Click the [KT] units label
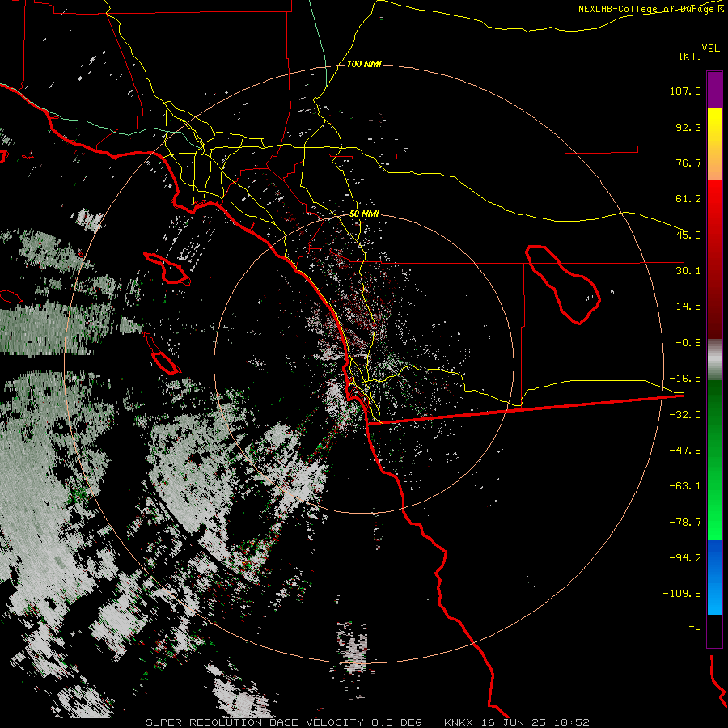Screen dimensions: 728x728 (x=690, y=56)
